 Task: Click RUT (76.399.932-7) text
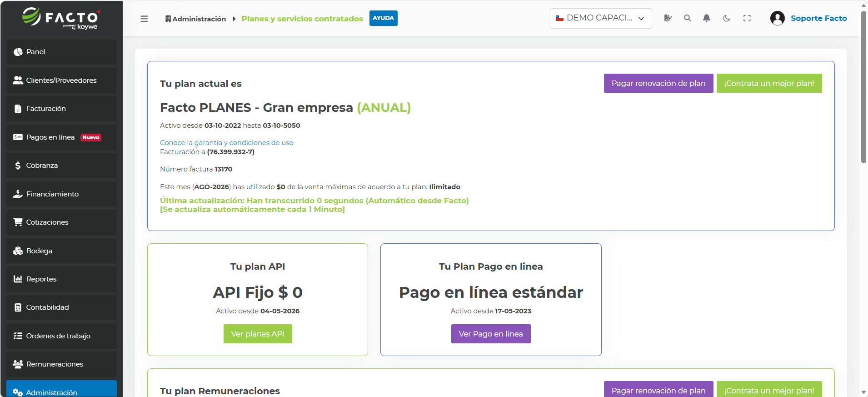coord(231,152)
